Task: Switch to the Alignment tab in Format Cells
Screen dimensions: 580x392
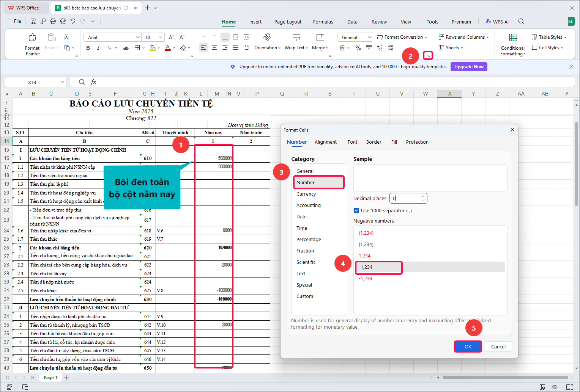Action: point(326,142)
